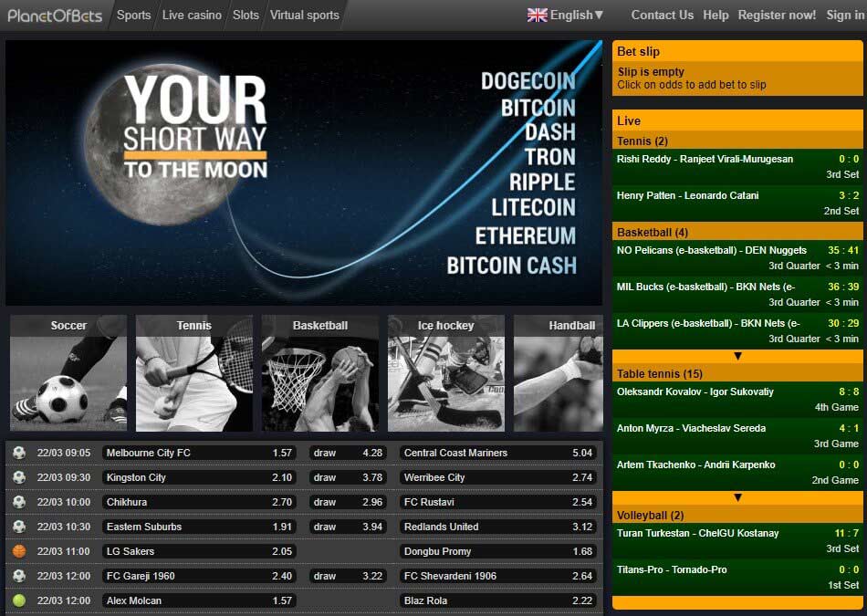
Task: Open Turan Turkestan - ChelGU Kostanay live match
Action: pyautogui.click(x=737, y=541)
